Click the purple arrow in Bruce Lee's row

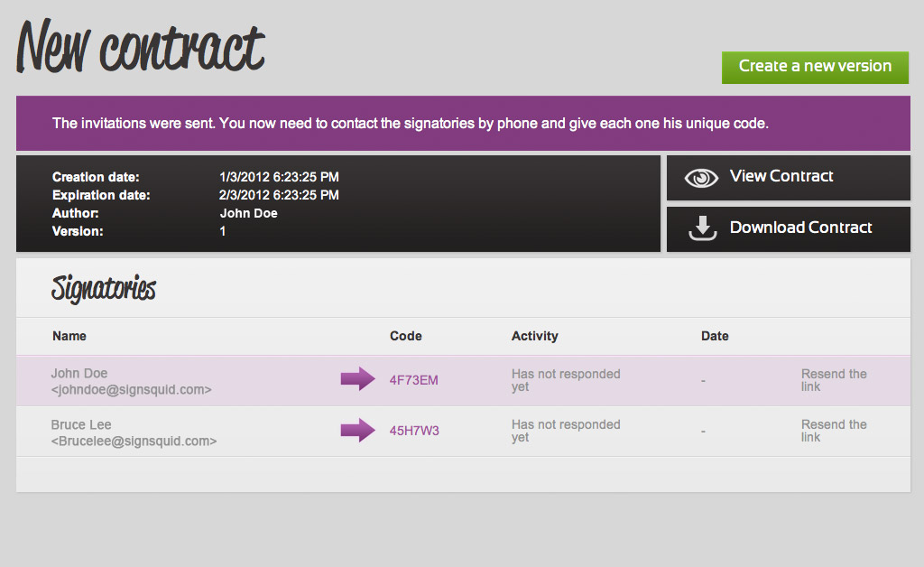[x=357, y=431]
